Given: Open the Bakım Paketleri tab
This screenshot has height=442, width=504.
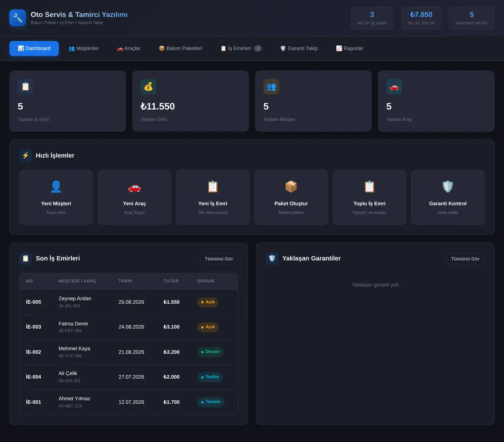Looking at the screenshot, I should click(x=180, y=48).
